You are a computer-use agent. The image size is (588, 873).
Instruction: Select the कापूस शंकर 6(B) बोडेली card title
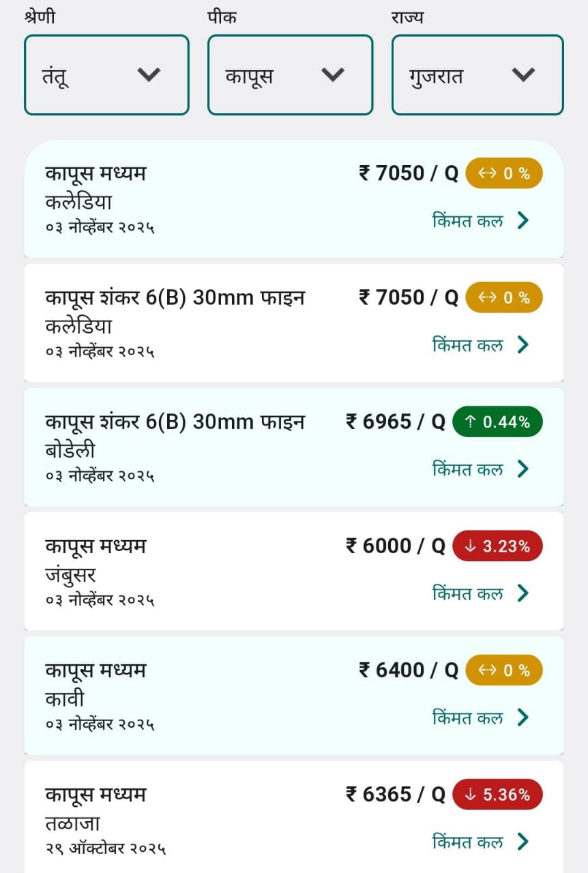175,422
